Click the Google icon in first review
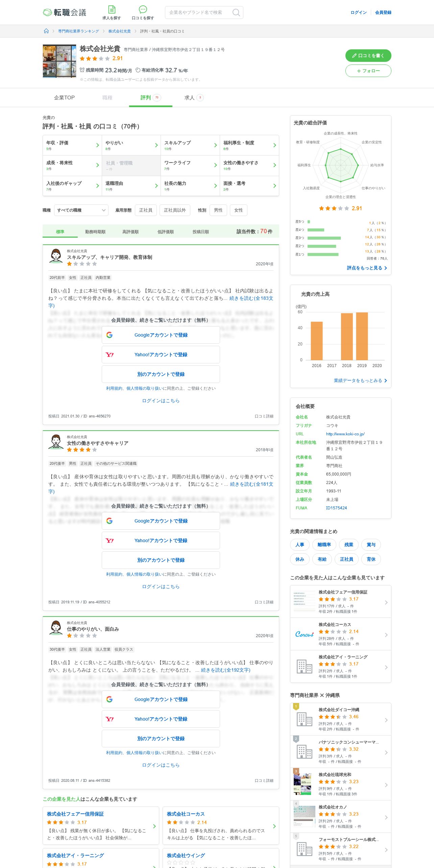Viewport: 434px width, 868px height. tap(110, 335)
